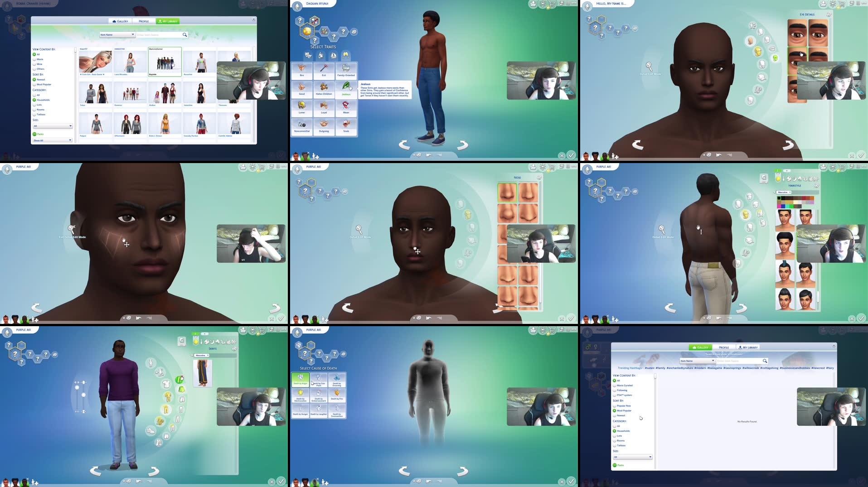The width and height of the screenshot is (868, 487).
Task: Open Profile tab in My Library window
Action: click(144, 21)
